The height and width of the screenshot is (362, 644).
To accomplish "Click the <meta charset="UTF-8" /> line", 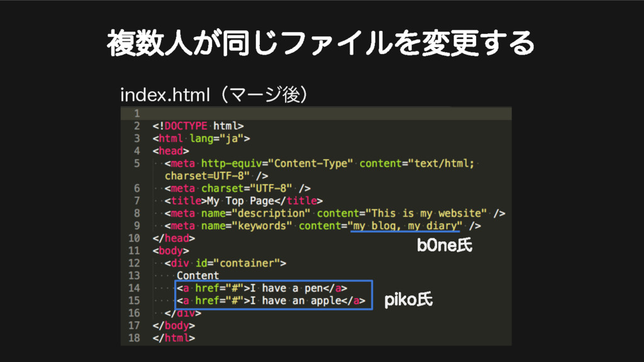I will pyautogui.click(x=237, y=189).
